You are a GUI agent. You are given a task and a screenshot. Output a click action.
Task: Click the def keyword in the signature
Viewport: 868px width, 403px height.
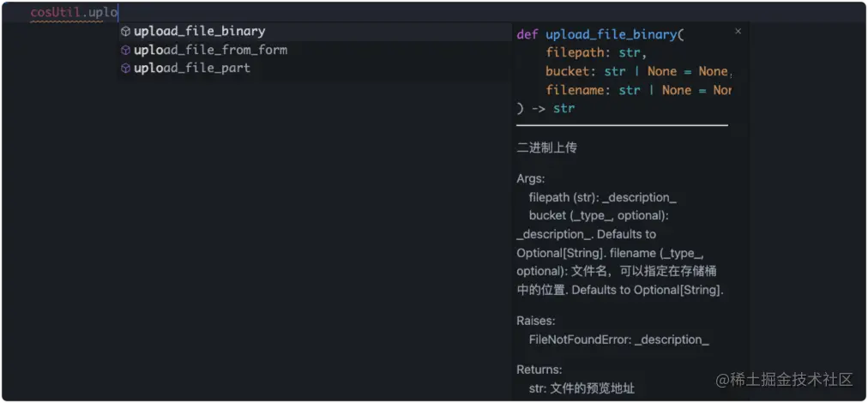click(x=527, y=34)
